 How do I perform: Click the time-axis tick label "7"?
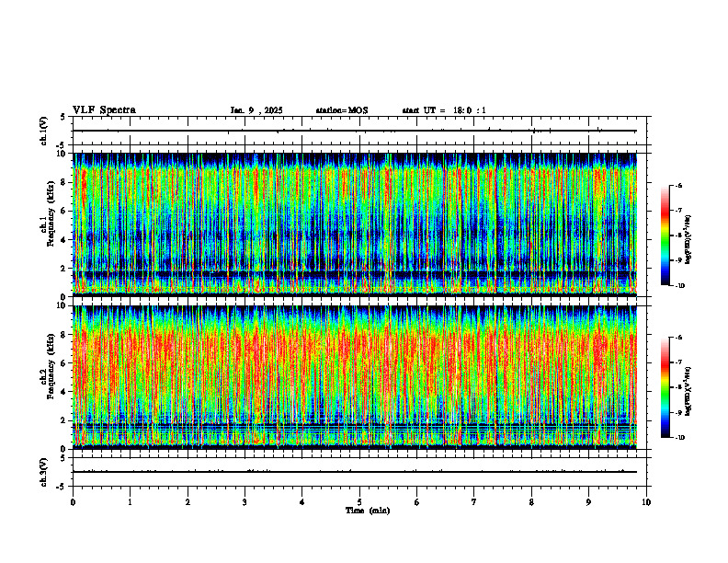point(474,502)
